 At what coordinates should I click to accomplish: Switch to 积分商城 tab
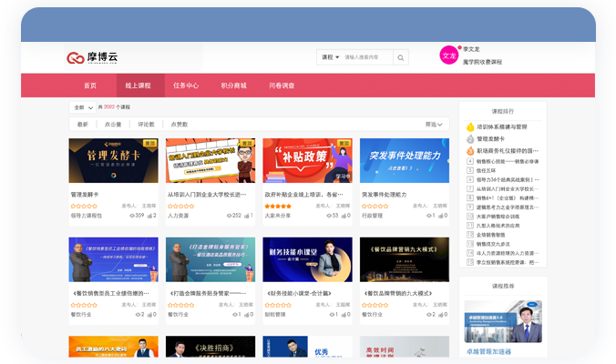(x=234, y=86)
